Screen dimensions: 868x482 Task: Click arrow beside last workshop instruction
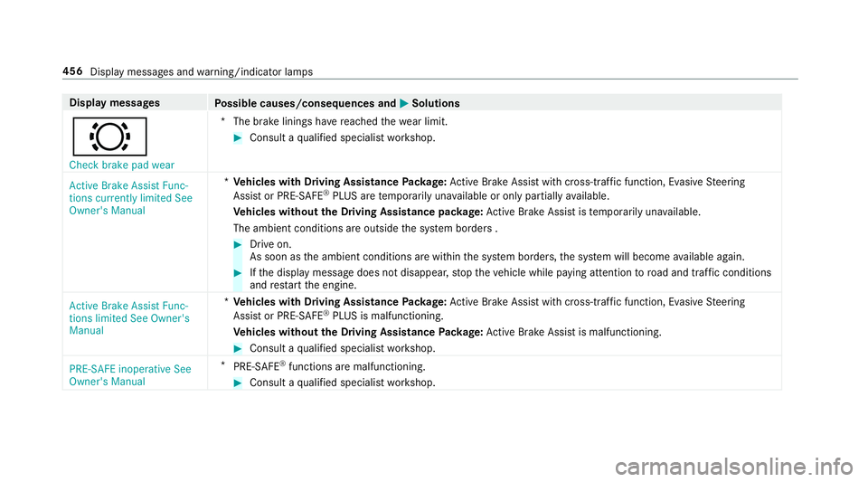(238, 383)
